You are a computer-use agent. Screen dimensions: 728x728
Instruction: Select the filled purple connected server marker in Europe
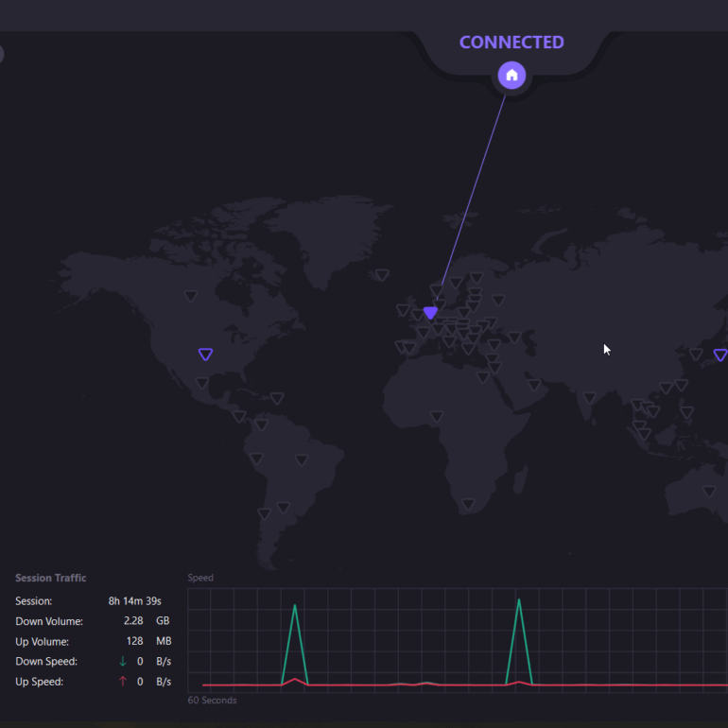[430, 313]
